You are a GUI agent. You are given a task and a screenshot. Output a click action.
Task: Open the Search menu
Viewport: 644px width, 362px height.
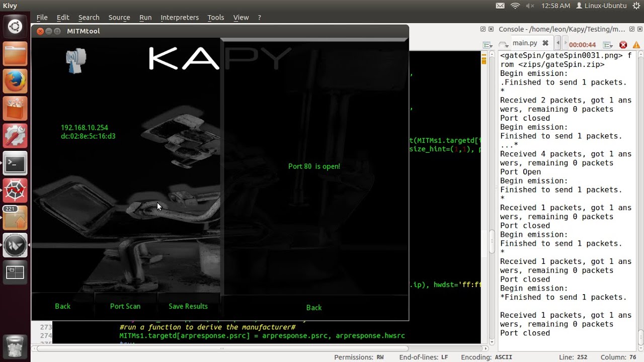[89, 17]
